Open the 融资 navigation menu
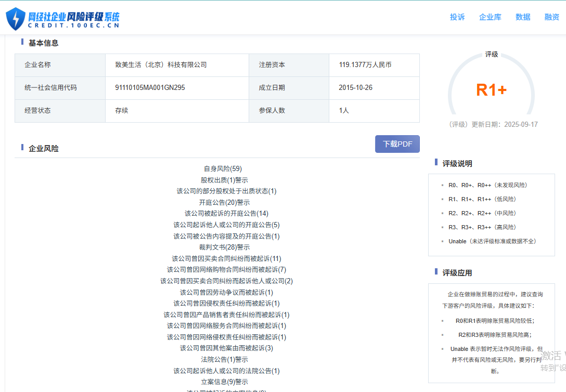 pos(551,17)
